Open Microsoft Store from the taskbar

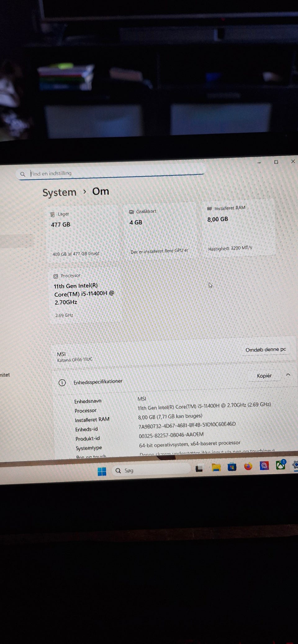click(232, 467)
